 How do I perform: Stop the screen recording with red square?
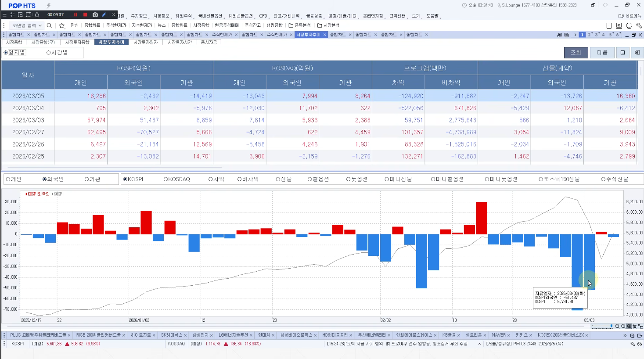pyautogui.click(x=85, y=14)
